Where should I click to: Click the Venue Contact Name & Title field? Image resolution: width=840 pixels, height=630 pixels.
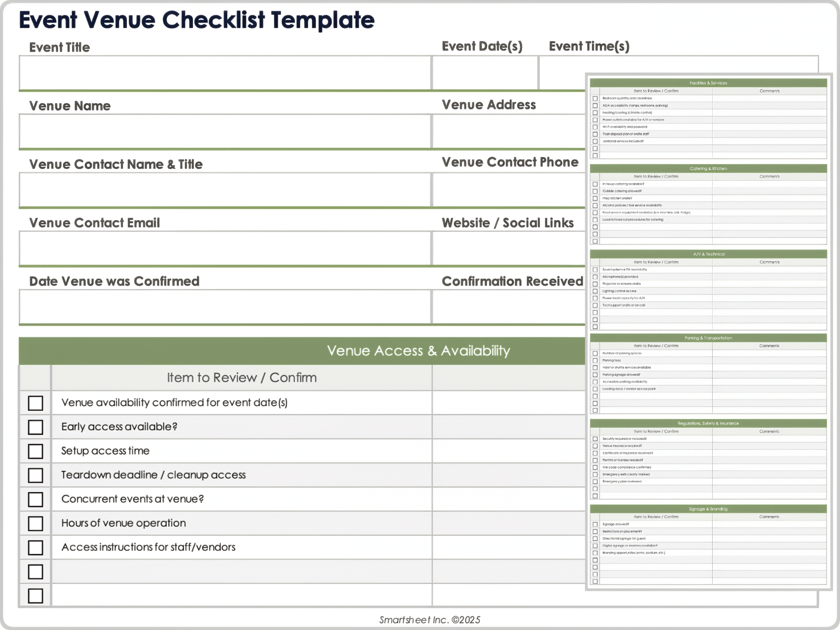(225, 189)
